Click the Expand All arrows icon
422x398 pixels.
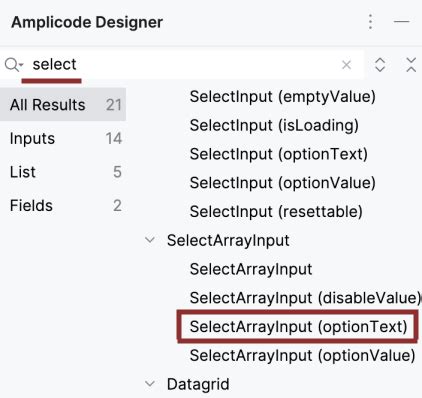tap(380, 65)
